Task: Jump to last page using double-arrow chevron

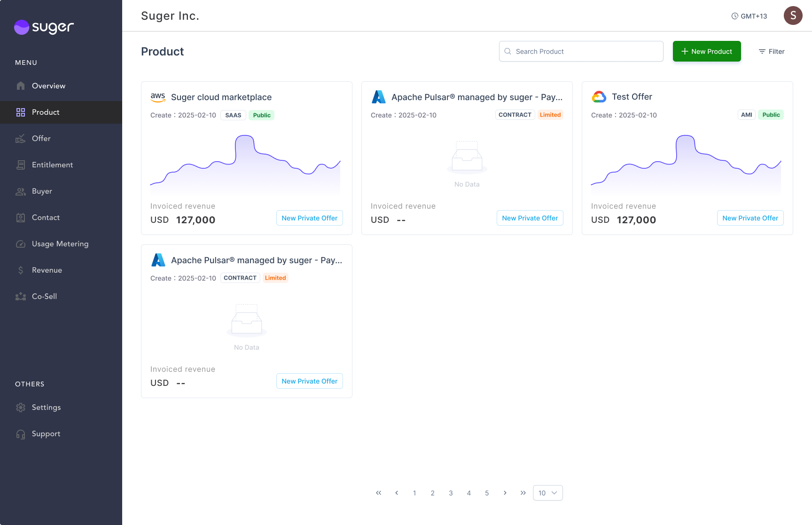Action: (523, 493)
